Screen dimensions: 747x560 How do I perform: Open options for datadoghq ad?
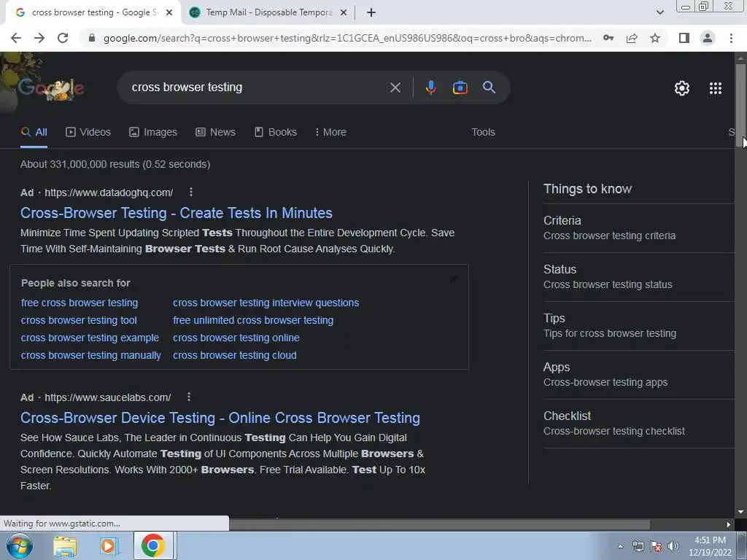[191, 192]
